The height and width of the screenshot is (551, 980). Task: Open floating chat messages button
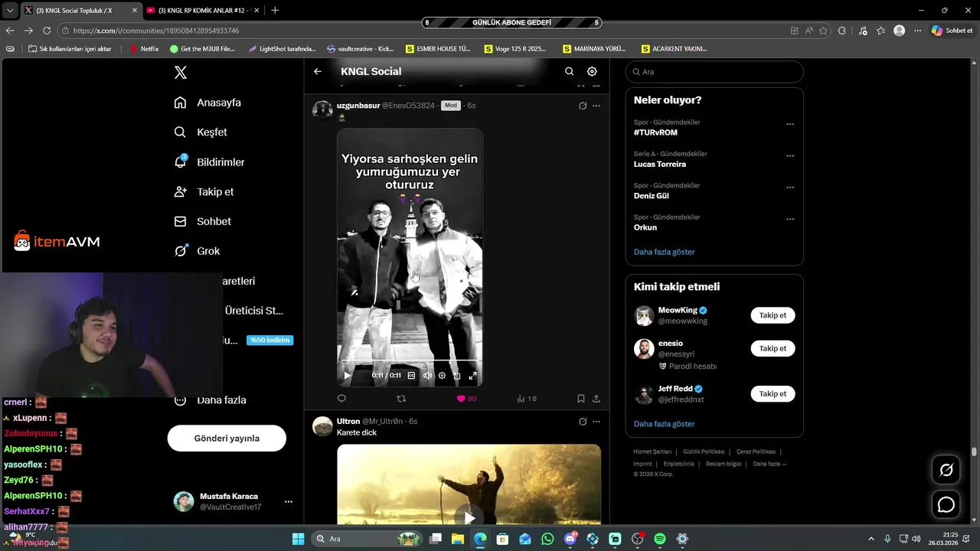click(x=946, y=505)
